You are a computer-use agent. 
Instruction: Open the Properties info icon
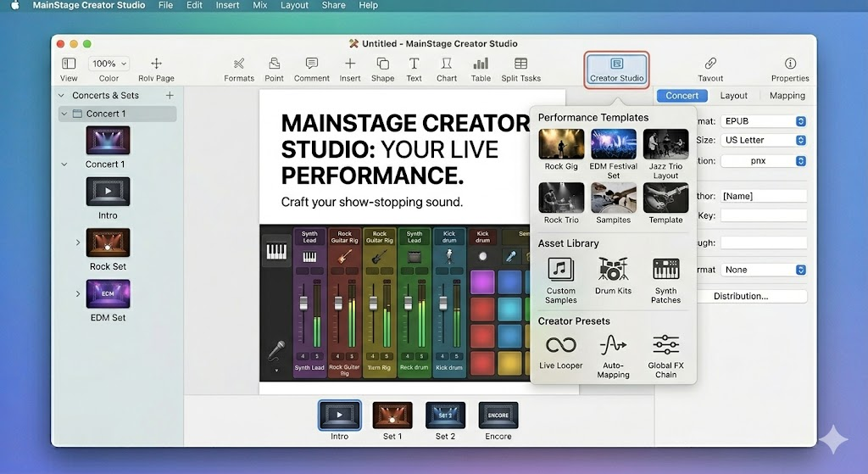790,63
